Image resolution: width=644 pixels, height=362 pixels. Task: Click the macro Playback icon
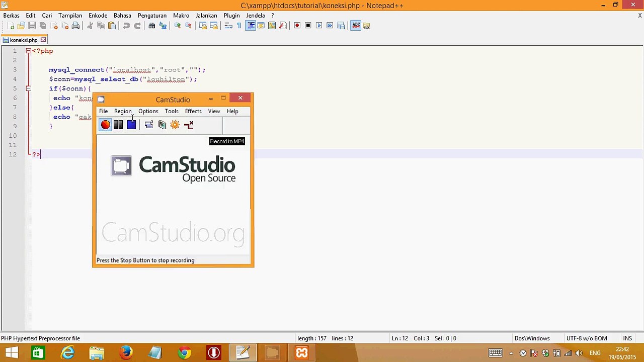319,26
